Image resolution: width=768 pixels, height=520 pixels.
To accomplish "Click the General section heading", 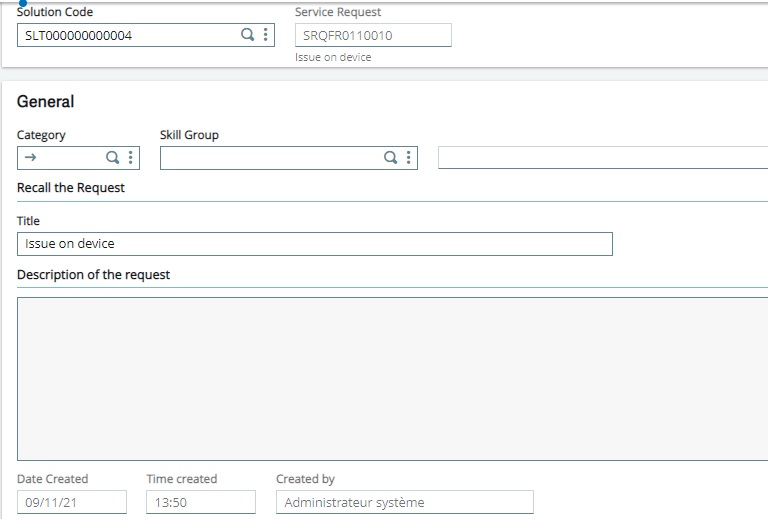I will 45,102.
